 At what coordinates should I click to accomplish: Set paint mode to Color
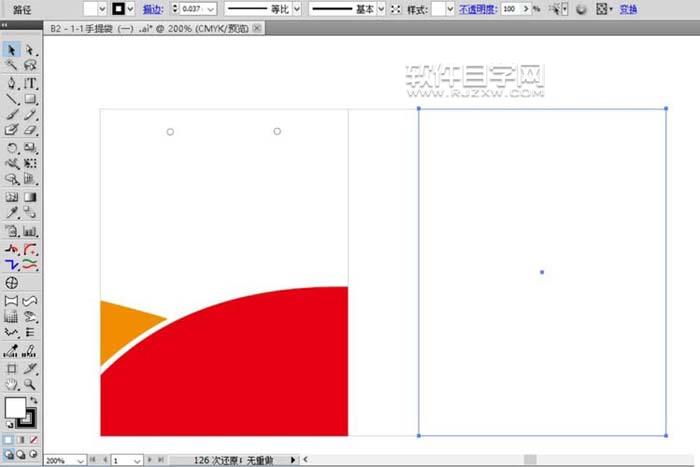pyautogui.click(x=8, y=440)
